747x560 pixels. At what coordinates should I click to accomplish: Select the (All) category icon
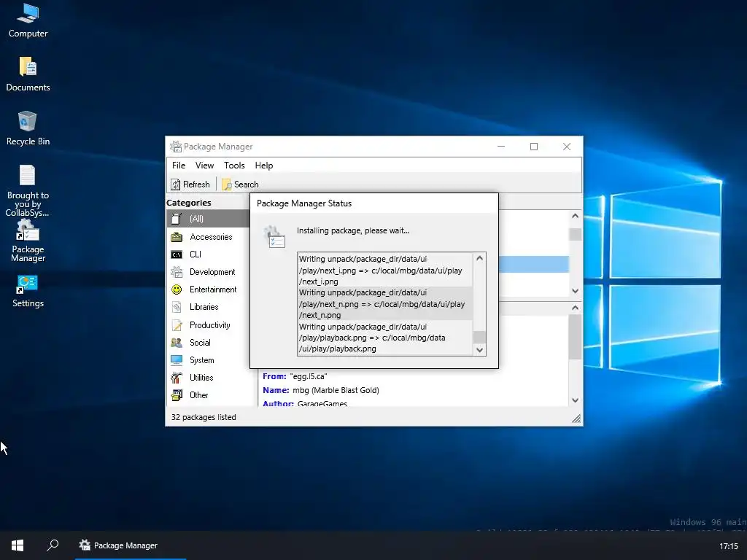click(x=177, y=219)
